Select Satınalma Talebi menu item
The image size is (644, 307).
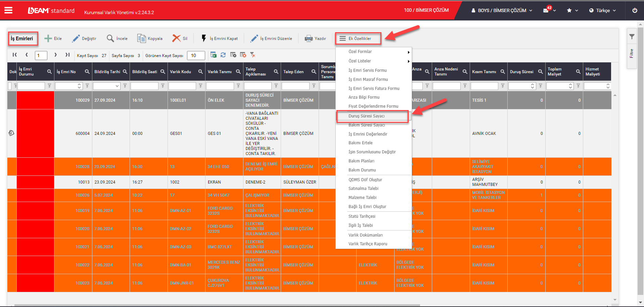[363, 189]
